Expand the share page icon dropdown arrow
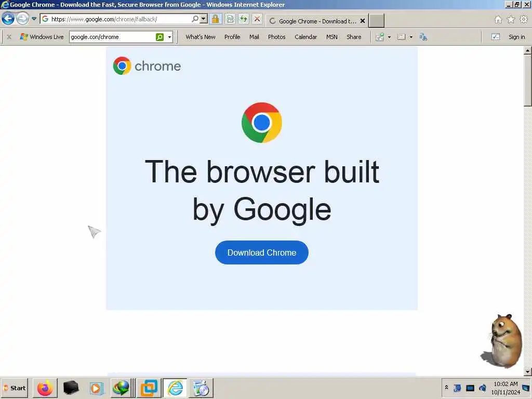 [389, 37]
